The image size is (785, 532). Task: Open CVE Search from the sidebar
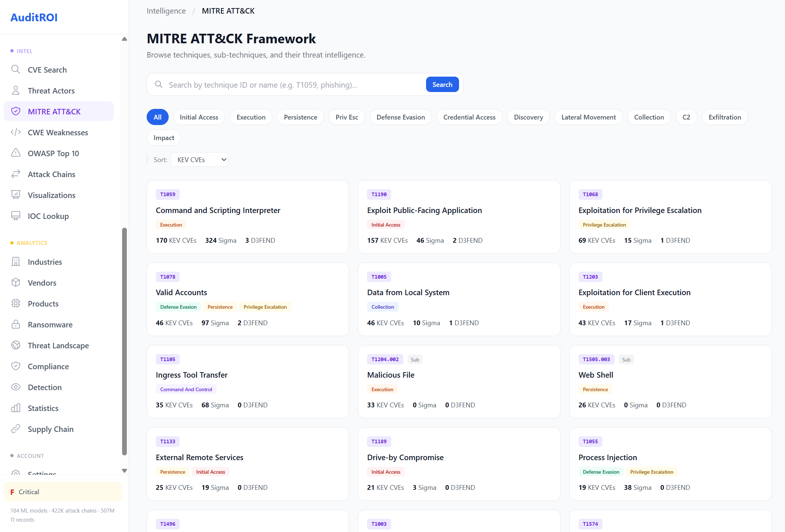tap(47, 70)
